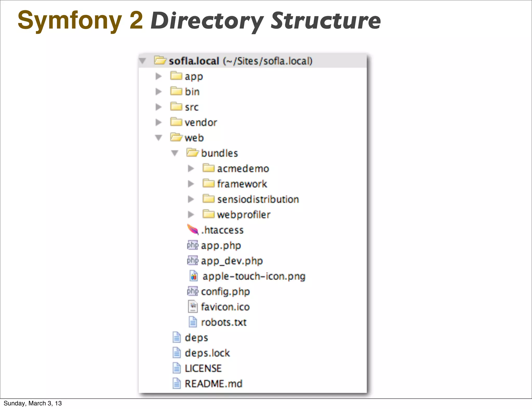Click the acmedemo folder icon
This screenshot has height=409, width=532.
[x=209, y=168]
